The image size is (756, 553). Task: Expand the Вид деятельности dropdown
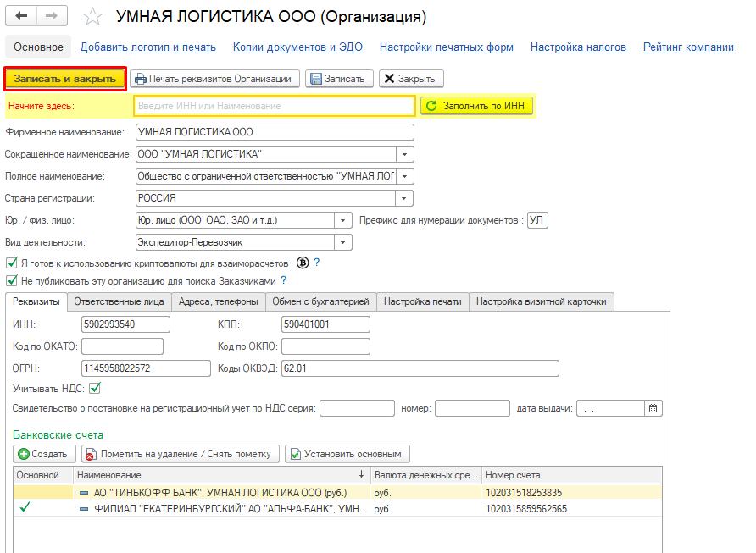point(342,242)
